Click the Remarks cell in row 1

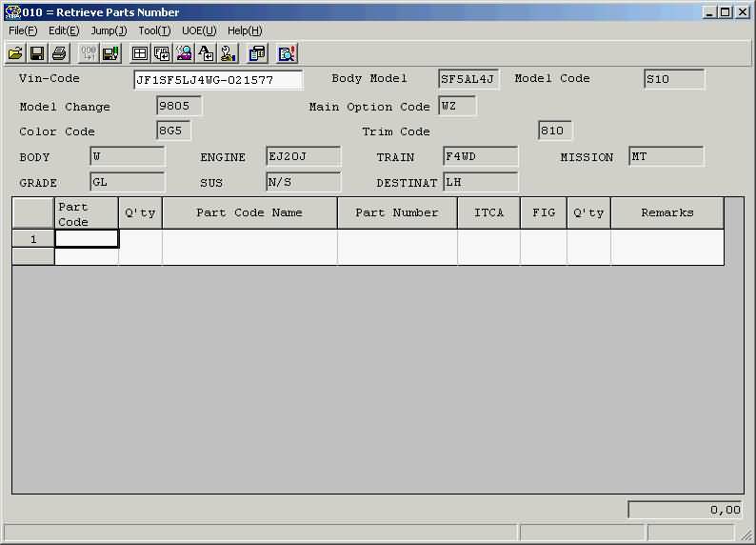point(667,239)
